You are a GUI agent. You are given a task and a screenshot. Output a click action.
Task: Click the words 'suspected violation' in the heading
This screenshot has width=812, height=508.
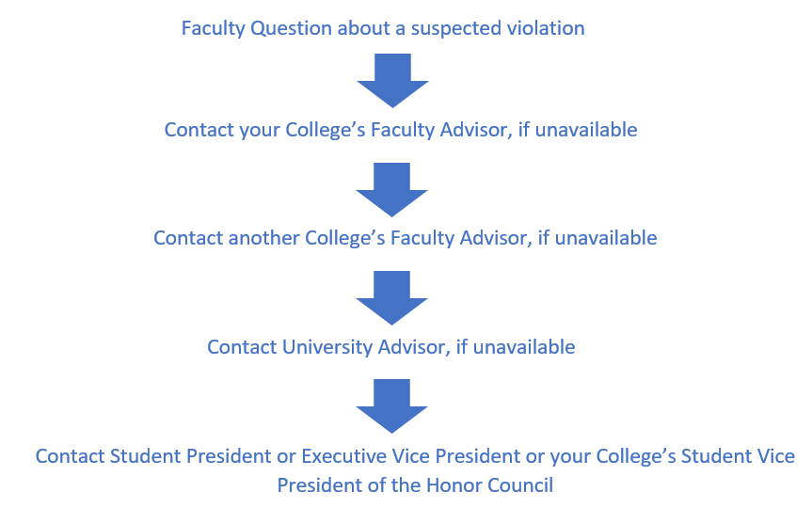tap(498, 28)
